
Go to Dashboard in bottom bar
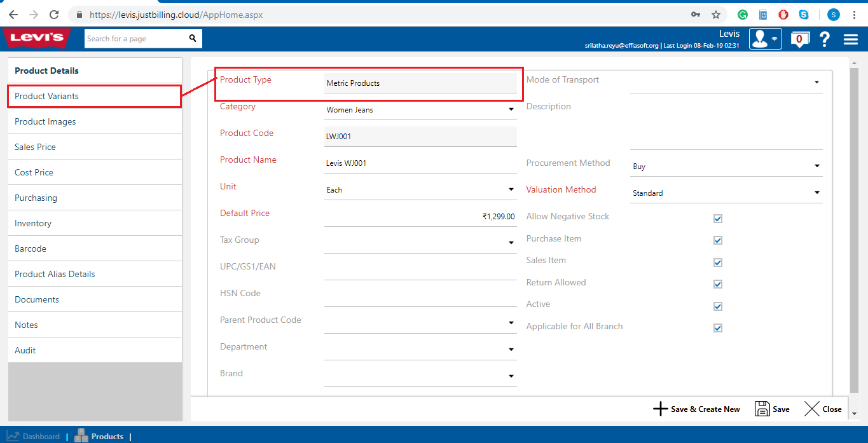point(34,437)
